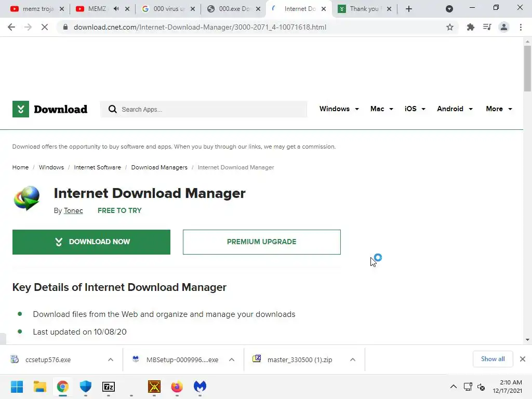Open Firefox from the taskbar

point(177,387)
